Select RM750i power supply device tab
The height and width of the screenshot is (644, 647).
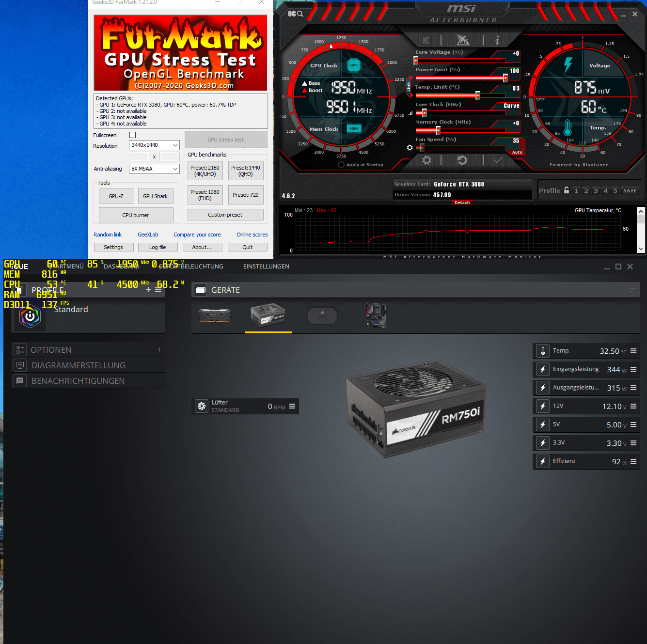click(x=268, y=315)
